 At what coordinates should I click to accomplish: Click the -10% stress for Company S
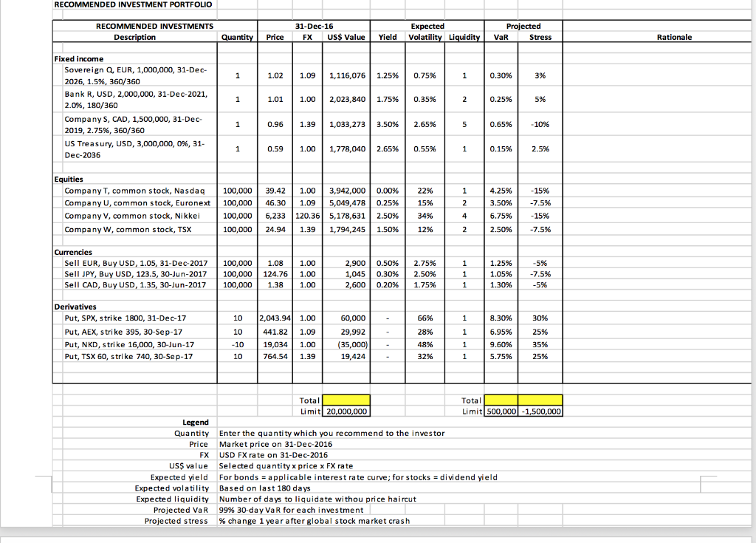(540, 125)
